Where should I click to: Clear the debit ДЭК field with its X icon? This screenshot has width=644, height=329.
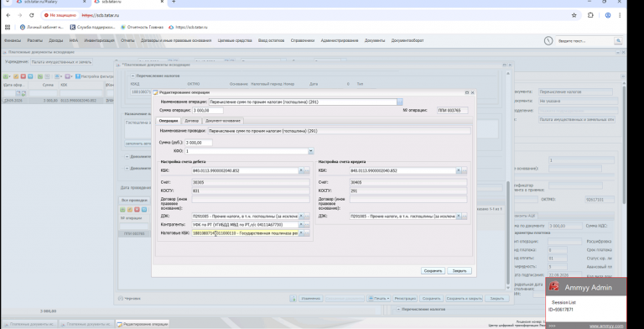pos(301,217)
